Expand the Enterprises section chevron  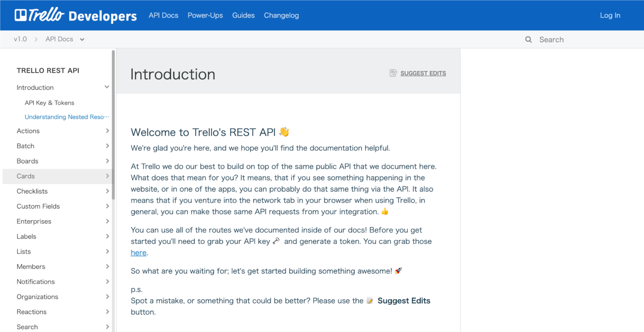coord(107,221)
